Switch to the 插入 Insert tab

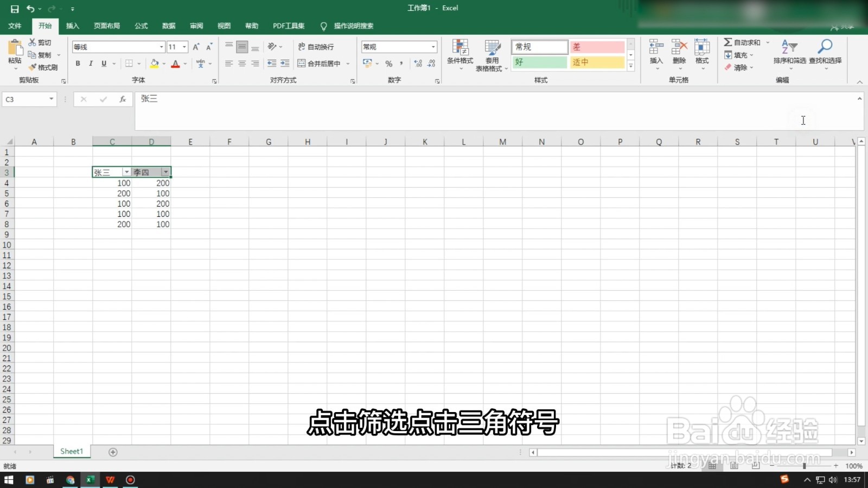coord(73,26)
